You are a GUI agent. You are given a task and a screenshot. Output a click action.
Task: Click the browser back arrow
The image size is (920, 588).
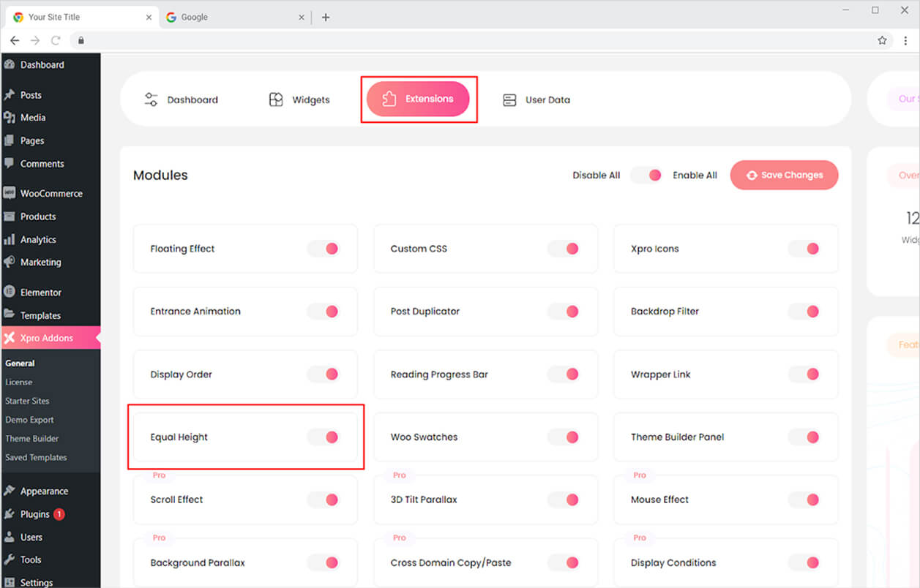coord(15,41)
